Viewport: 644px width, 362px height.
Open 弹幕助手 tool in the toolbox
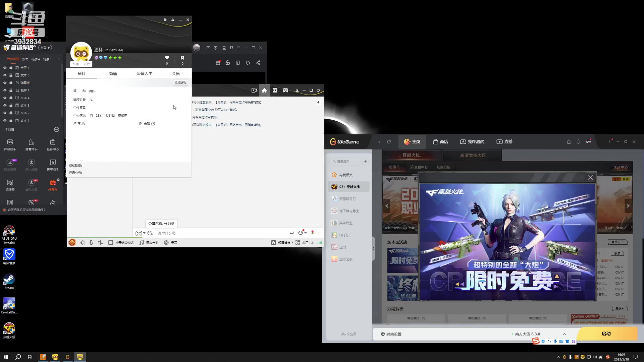click(x=10, y=145)
